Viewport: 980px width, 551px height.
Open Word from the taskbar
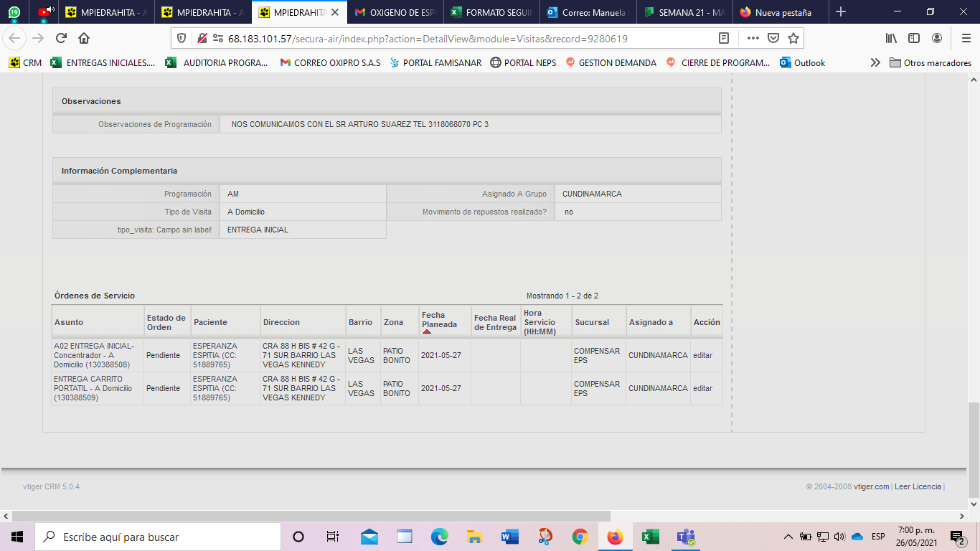(x=509, y=537)
